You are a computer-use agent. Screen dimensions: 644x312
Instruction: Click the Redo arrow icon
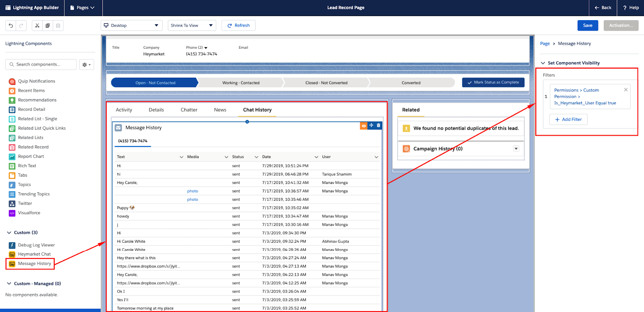click(x=21, y=25)
